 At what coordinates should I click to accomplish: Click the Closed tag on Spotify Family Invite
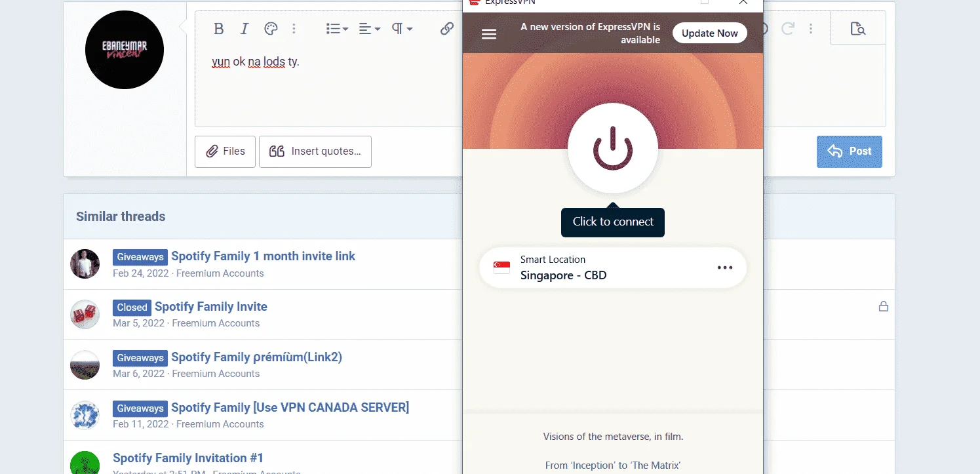(132, 307)
